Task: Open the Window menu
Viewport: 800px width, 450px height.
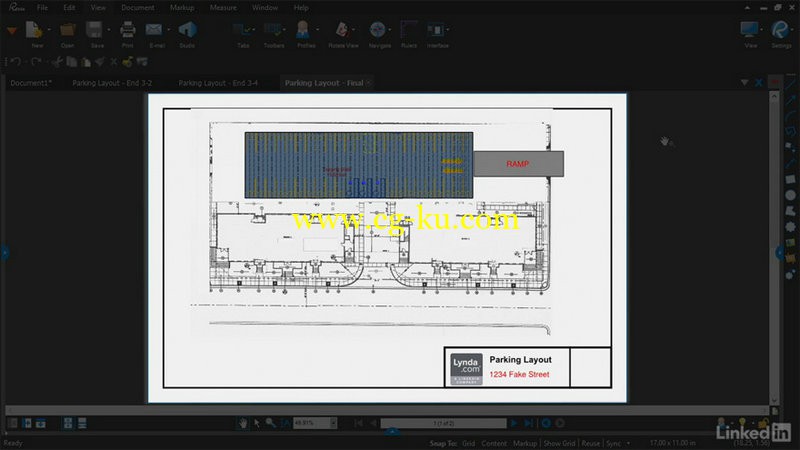Action: (265, 8)
